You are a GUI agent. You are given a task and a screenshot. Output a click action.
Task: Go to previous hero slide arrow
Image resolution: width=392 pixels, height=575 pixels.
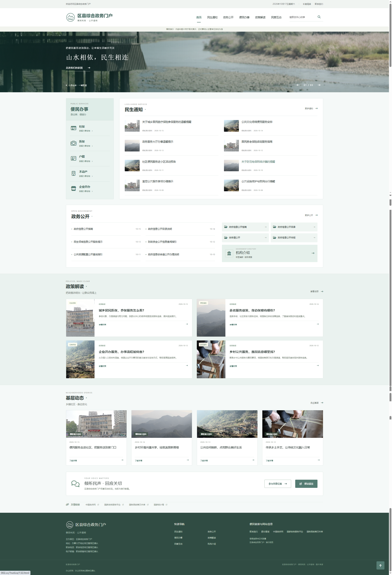(298, 85)
